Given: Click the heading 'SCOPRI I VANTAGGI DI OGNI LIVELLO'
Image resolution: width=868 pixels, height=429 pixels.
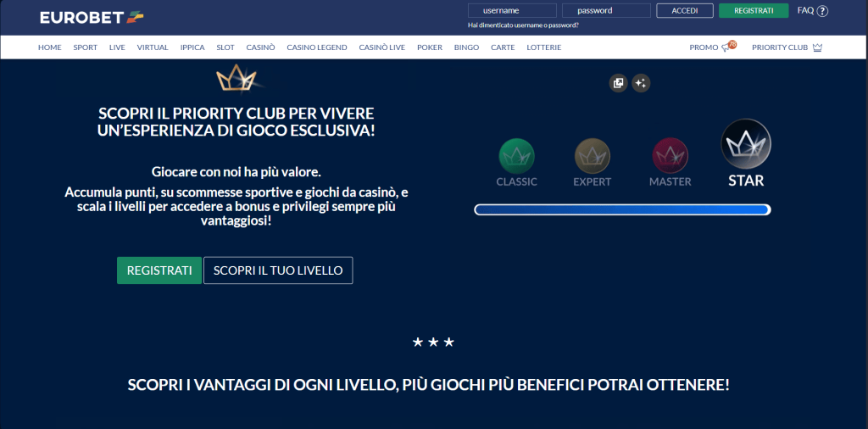Looking at the screenshot, I should point(263,385).
